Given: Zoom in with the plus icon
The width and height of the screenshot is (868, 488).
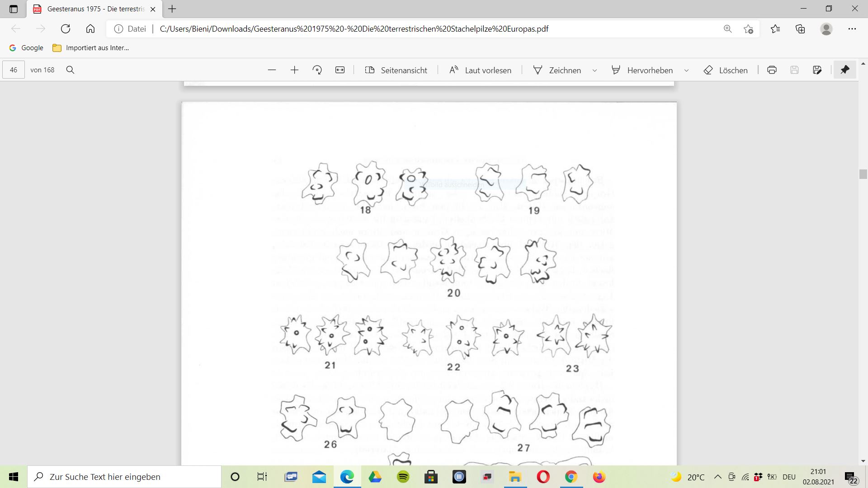Looking at the screenshot, I should (294, 70).
